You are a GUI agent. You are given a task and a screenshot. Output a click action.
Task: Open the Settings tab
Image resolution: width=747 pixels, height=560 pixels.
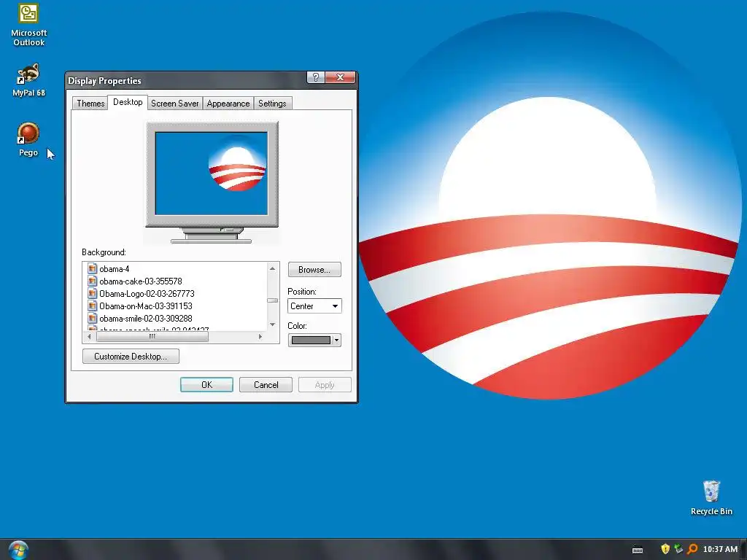click(272, 104)
